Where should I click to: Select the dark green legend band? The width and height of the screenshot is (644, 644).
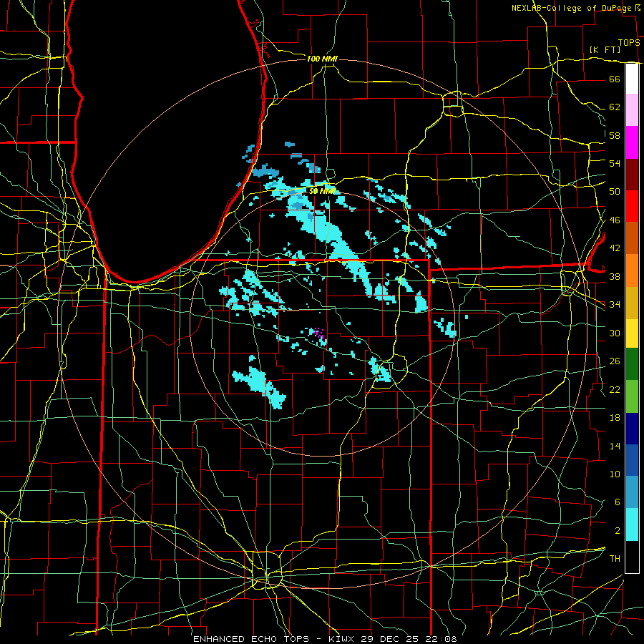tap(632, 364)
